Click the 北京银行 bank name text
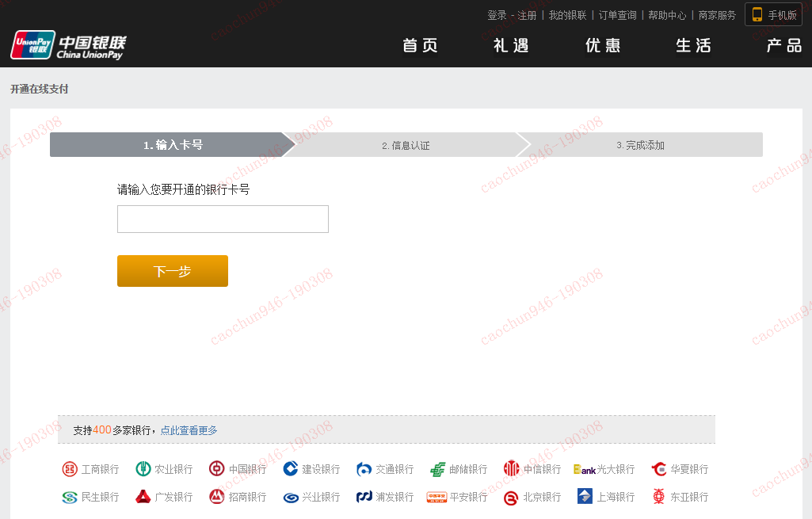 pyautogui.click(x=542, y=498)
